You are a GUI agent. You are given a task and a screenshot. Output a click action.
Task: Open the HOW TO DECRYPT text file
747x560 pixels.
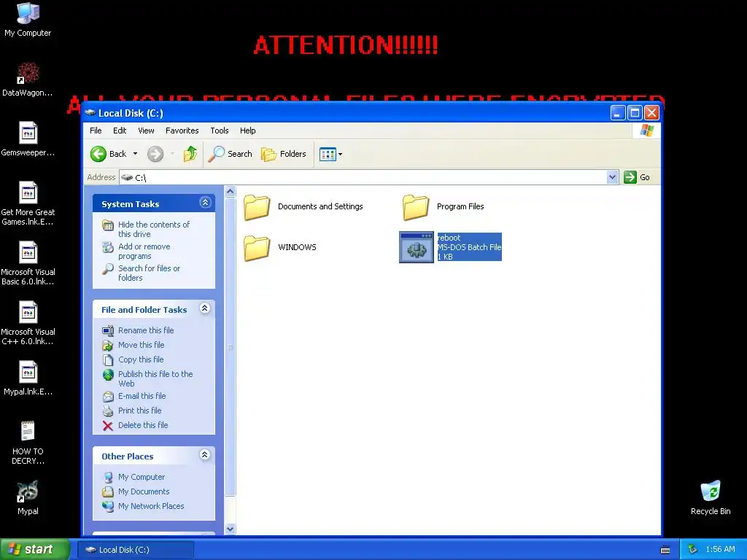point(28,443)
